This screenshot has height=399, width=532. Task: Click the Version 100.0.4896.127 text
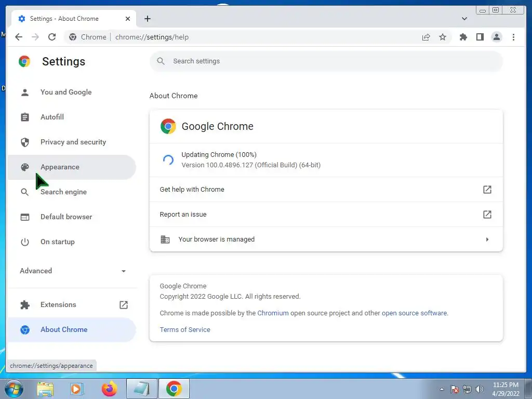251,165
